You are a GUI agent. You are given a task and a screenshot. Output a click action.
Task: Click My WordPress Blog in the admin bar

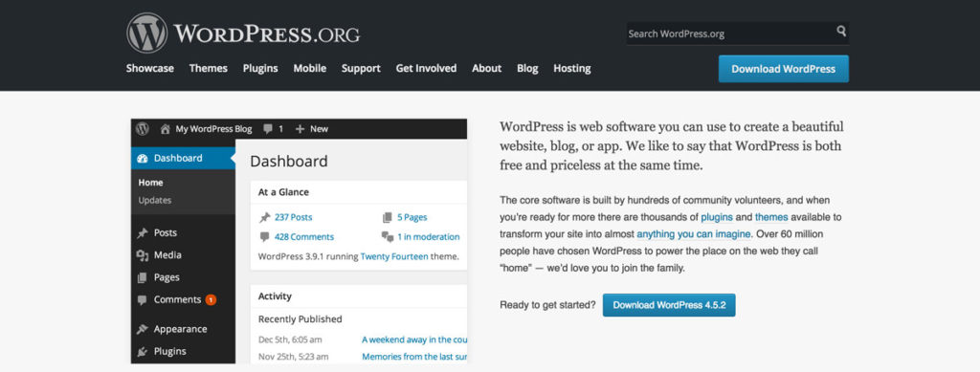pyautogui.click(x=213, y=129)
